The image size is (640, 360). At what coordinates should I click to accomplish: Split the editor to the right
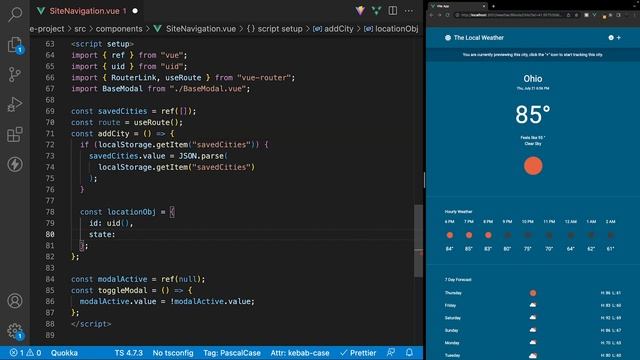[x=393, y=11]
